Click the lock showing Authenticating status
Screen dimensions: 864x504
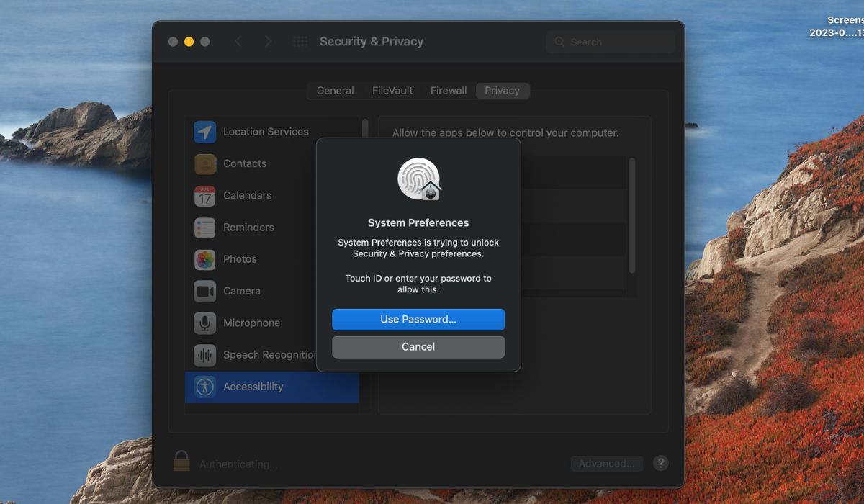(x=181, y=460)
